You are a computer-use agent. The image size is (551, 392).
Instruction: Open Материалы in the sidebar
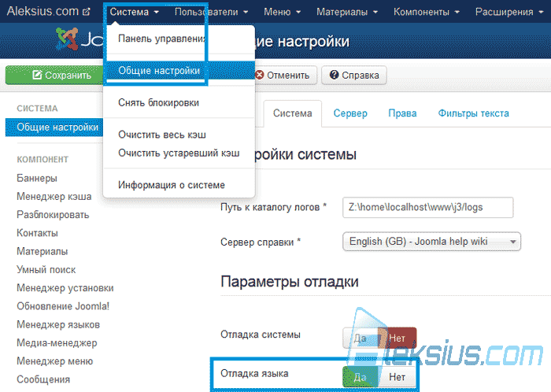tap(43, 251)
